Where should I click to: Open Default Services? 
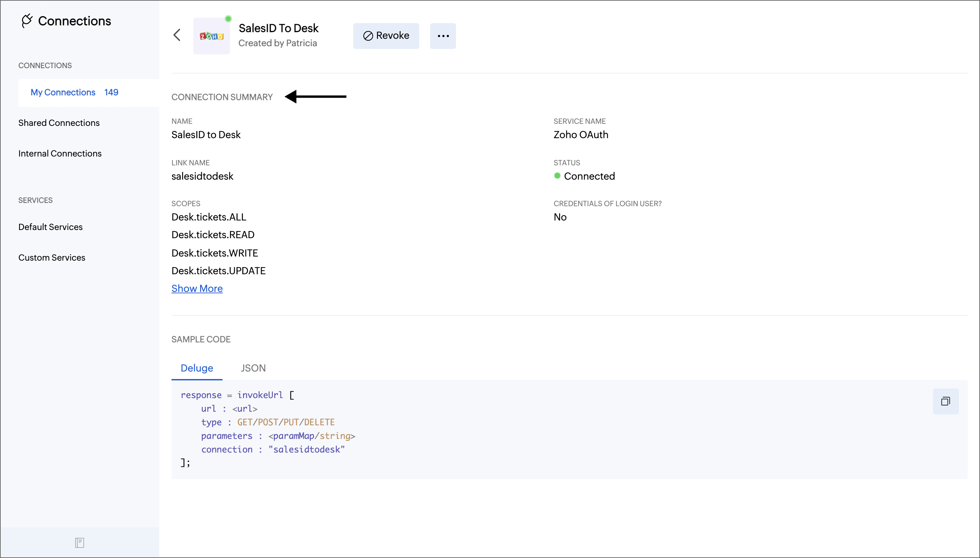50,227
